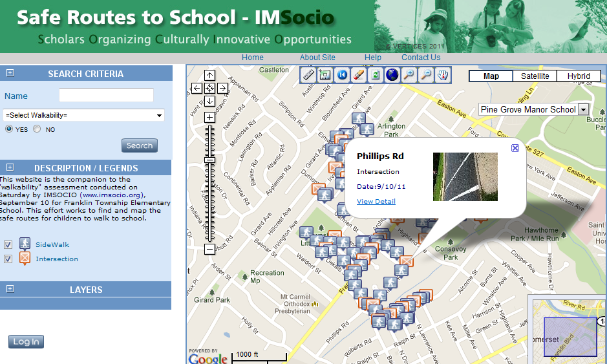Pan the map down with the arrow
The image size is (607, 364).
[x=209, y=101]
